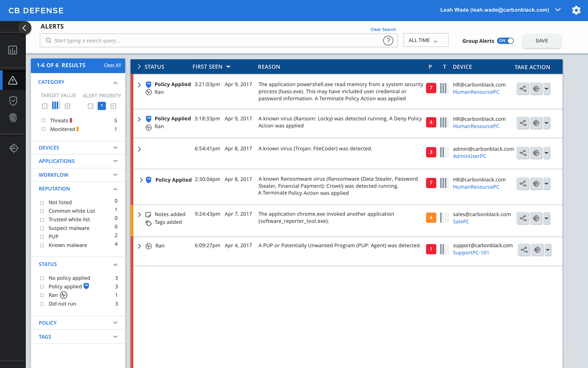Expand the DEVICES filter section
The width and height of the screenshot is (588, 368).
click(115, 148)
